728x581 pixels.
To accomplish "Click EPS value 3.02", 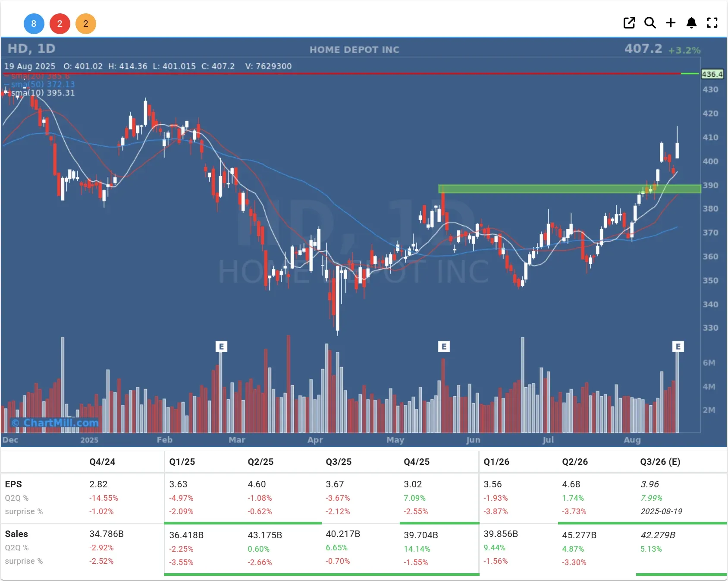I will coord(413,484).
